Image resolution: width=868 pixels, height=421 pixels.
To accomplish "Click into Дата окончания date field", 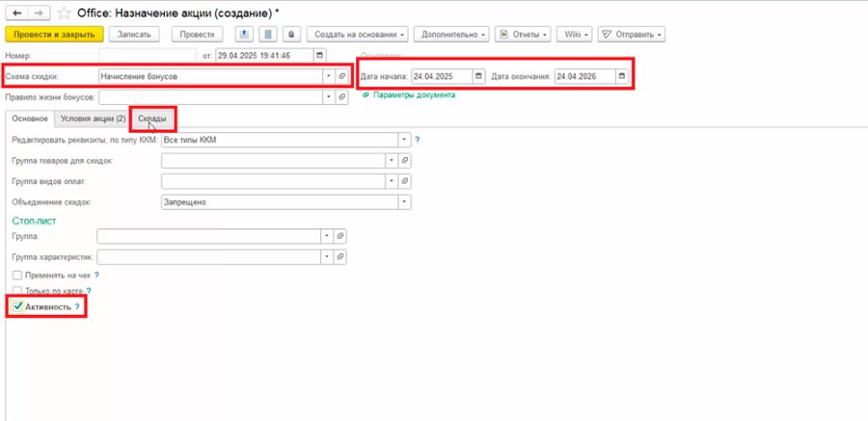I will coord(585,76).
